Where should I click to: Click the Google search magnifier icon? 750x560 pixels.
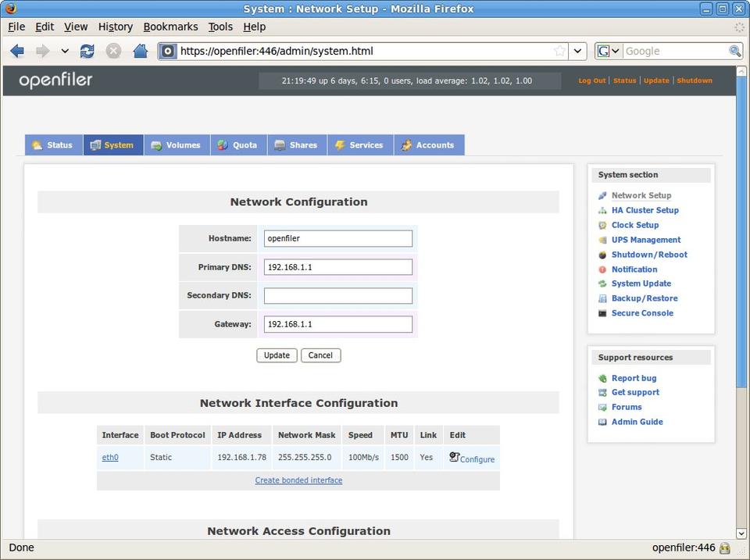[x=734, y=51]
